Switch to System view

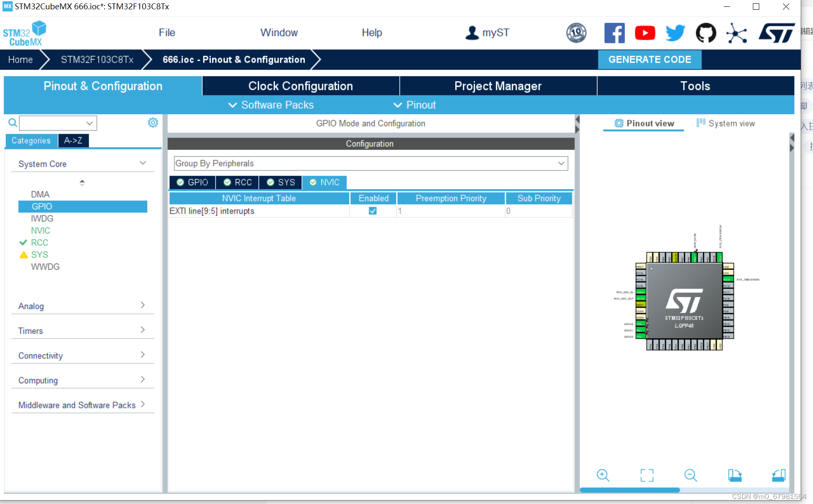tap(726, 123)
